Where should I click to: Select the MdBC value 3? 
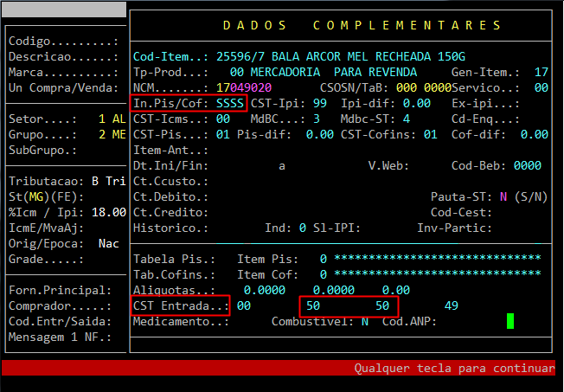tap(317, 119)
